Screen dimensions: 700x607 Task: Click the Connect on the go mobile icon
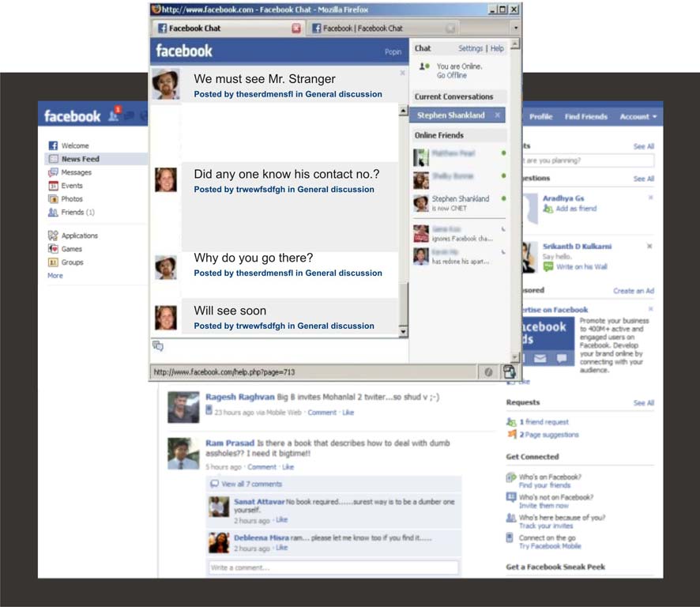pos(510,537)
